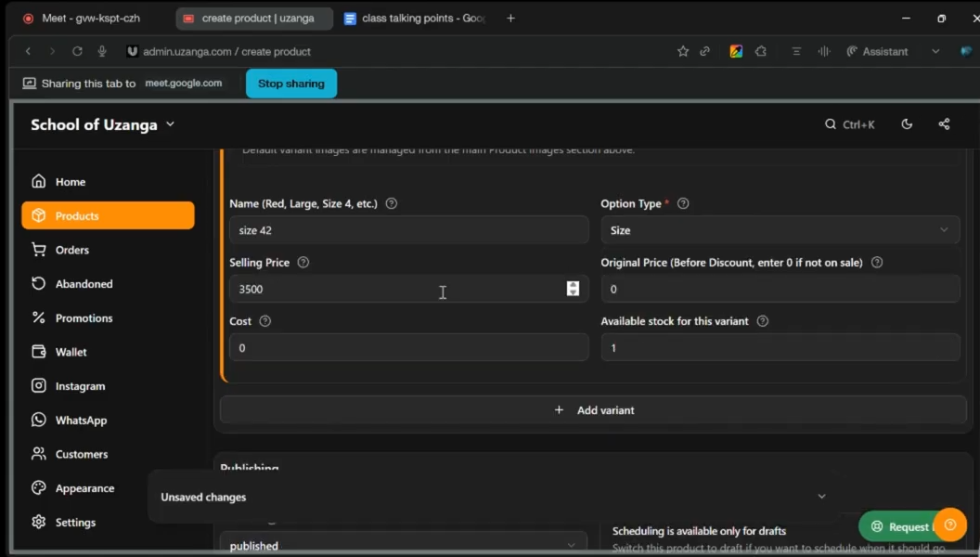Toggle dark mode moon icon
The height and width of the screenshot is (557, 980).
click(907, 124)
